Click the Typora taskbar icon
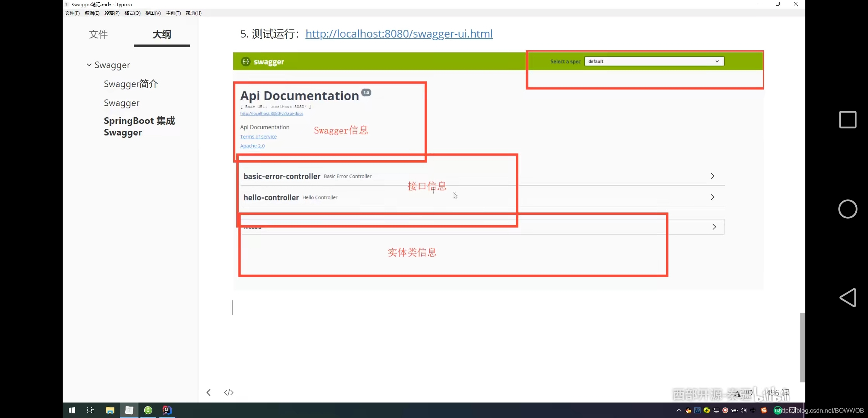The image size is (868, 418). [129, 410]
